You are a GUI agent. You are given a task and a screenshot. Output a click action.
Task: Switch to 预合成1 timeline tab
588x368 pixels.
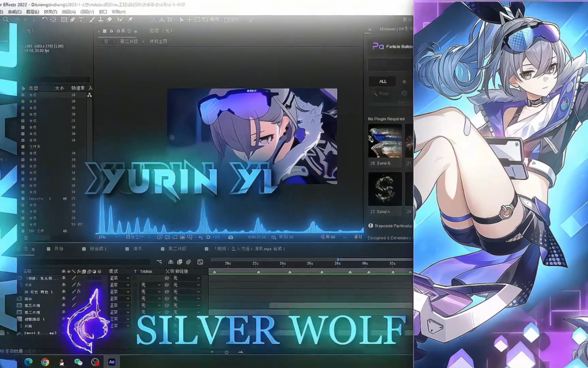[x=98, y=249]
